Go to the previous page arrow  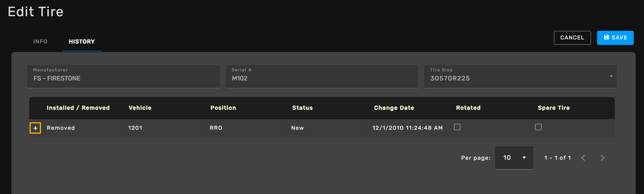pos(583,158)
